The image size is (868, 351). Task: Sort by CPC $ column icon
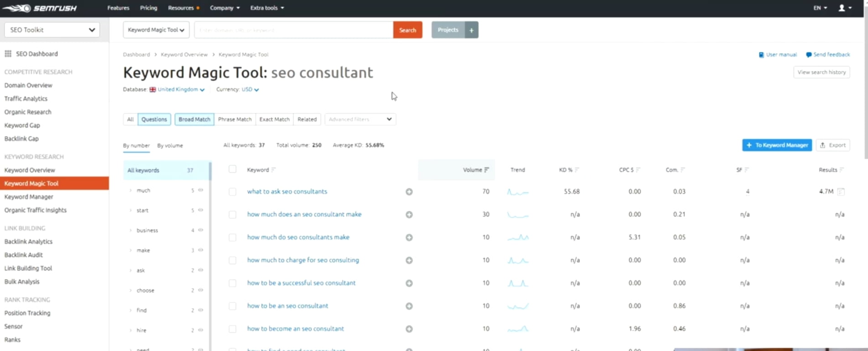click(x=638, y=170)
